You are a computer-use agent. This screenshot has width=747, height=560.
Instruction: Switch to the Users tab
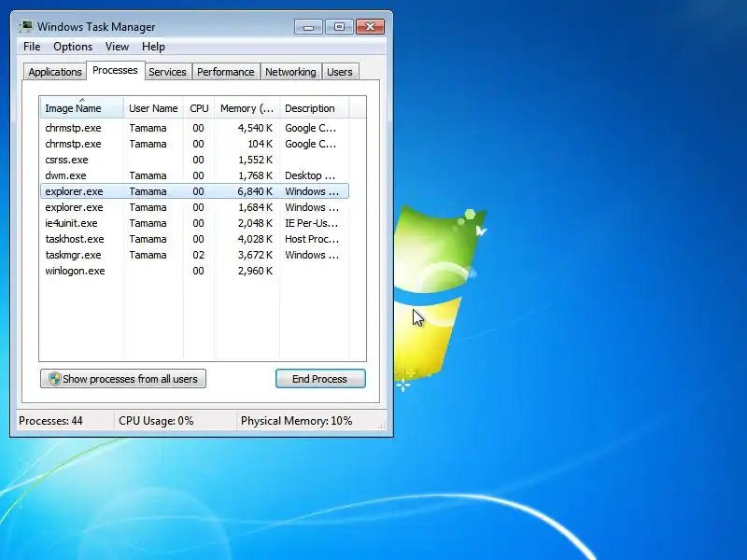pos(340,72)
